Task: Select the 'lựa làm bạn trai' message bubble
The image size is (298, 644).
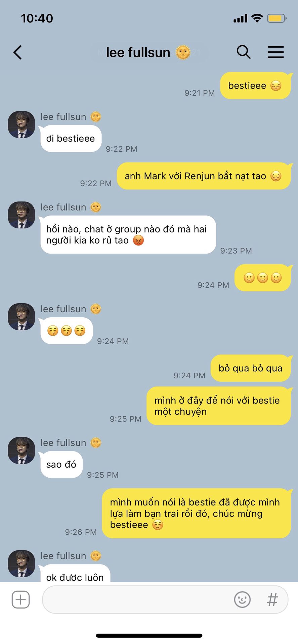Action: [196, 513]
